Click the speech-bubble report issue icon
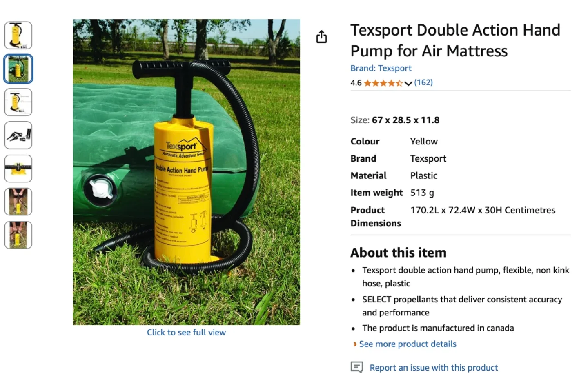588x373 pixels. [357, 366]
